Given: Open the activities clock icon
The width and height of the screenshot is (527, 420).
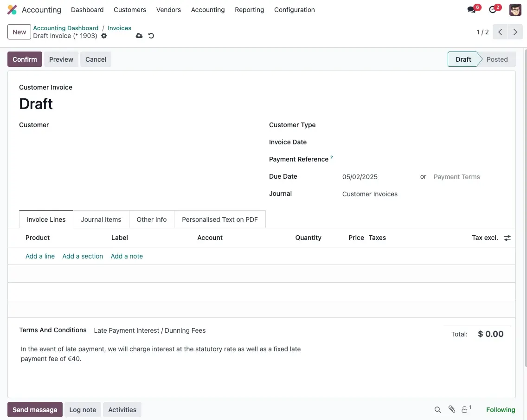Looking at the screenshot, I should click(493, 10).
